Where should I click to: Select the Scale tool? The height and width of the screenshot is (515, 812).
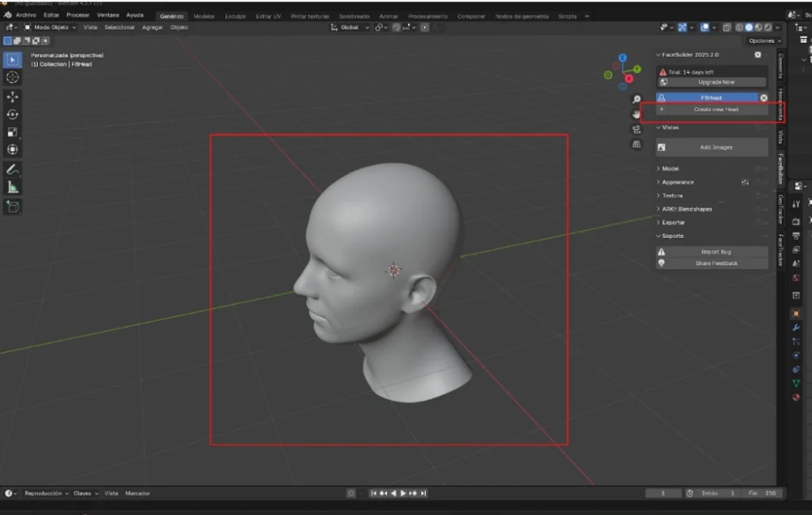click(x=12, y=133)
